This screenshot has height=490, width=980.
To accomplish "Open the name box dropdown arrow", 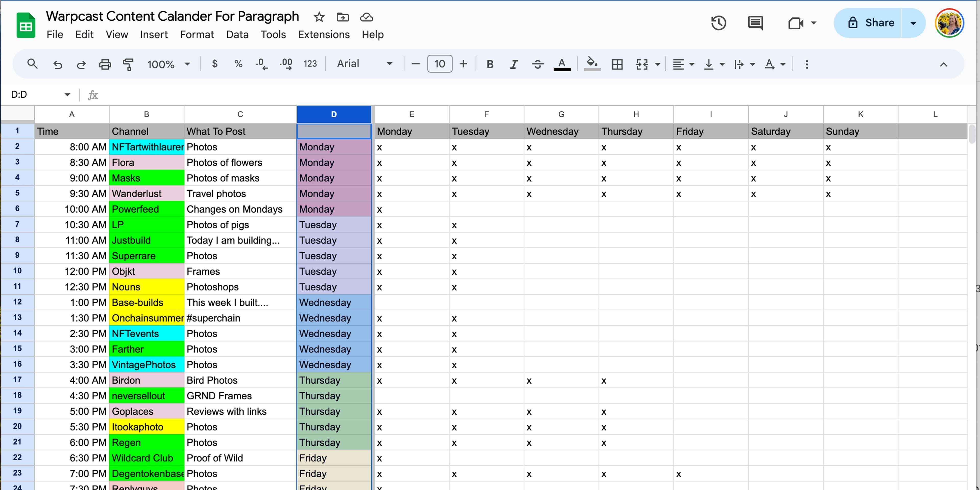I will point(67,94).
